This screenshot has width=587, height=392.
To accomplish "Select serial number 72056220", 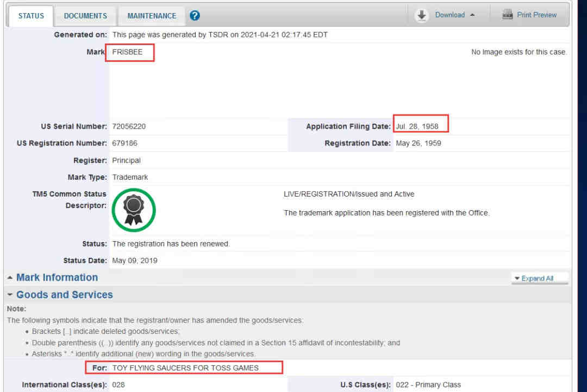I will pyautogui.click(x=129, y=127).
